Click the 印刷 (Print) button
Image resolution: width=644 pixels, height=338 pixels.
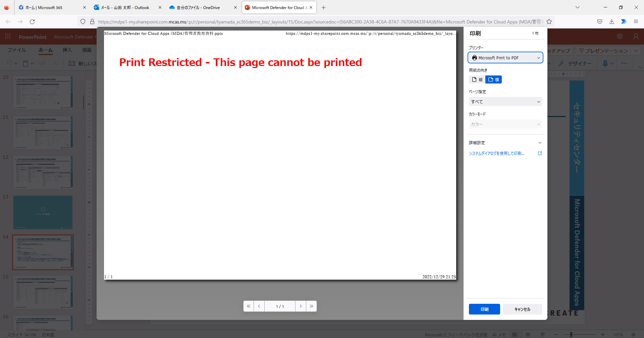484,309
